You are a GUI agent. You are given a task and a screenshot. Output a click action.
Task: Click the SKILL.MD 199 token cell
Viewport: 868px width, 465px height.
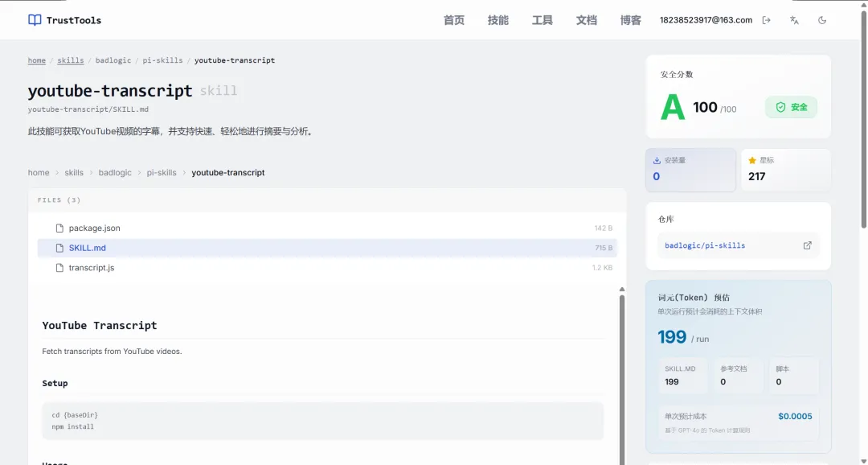click(683, 375)
